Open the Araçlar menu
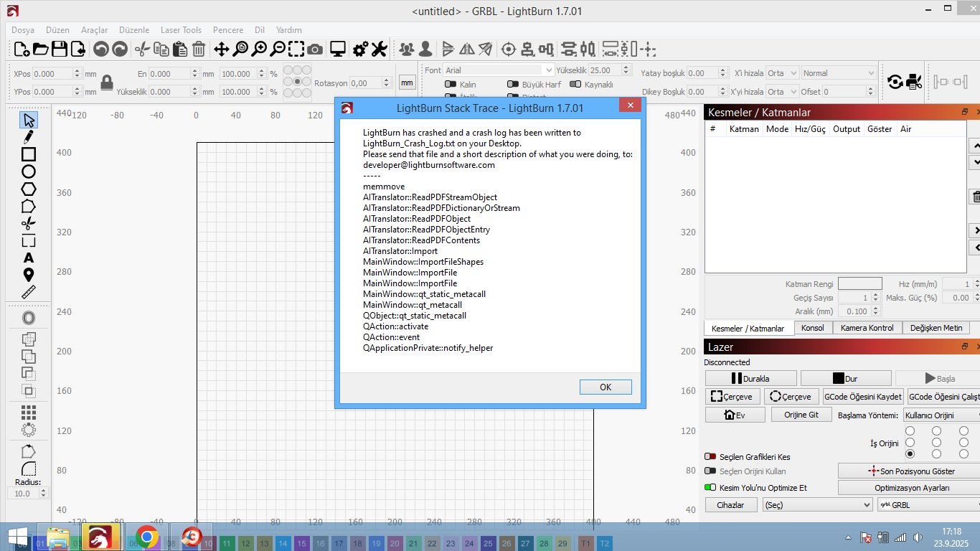The width and height of the screenshot is (980, 551). 94,30
